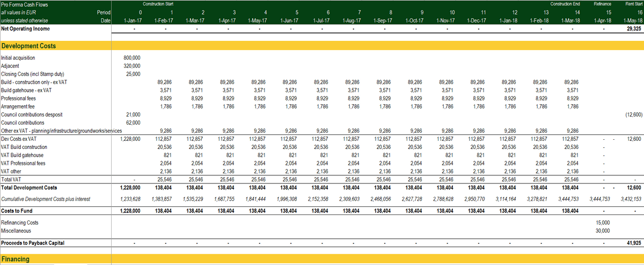This screenshot has width=644, height=265.
Task: Click the Pro Forma Cash Flows title cell
Action: point(23,4)
